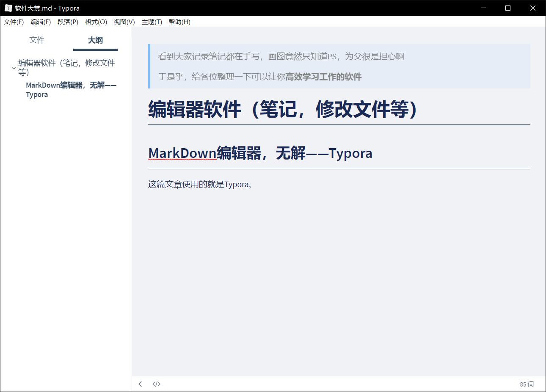Open the 格式(O) menu
546x392 pixels.
tap(96, 22)
